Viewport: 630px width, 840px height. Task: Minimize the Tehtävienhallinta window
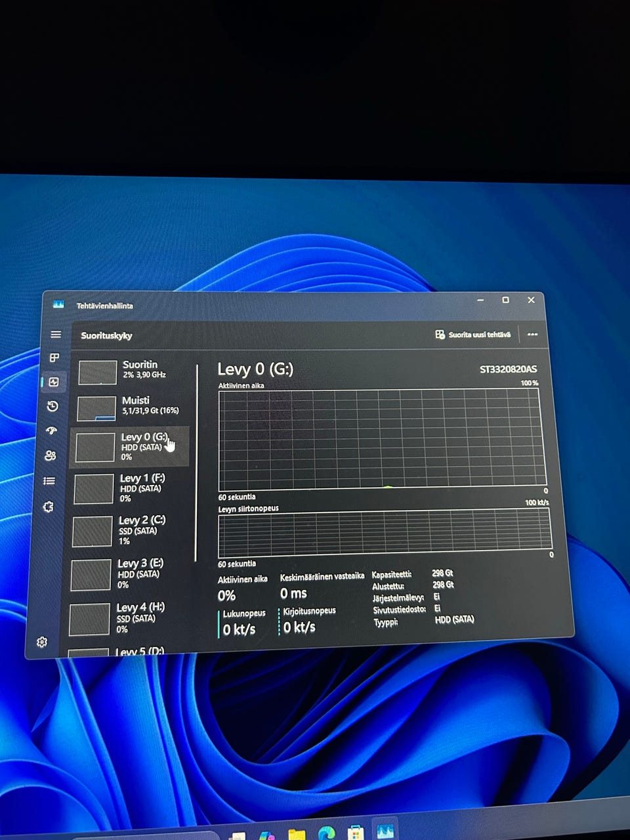[480, 300]
